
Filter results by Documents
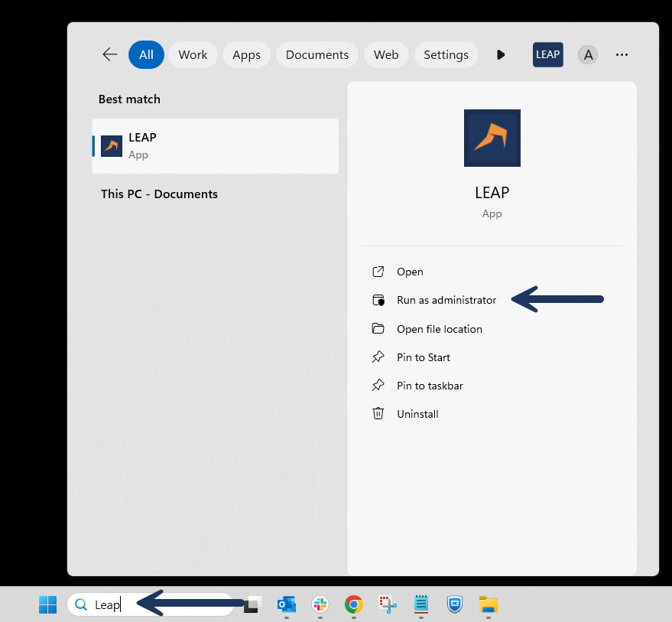pyautogui.click(x=317, y=55)
